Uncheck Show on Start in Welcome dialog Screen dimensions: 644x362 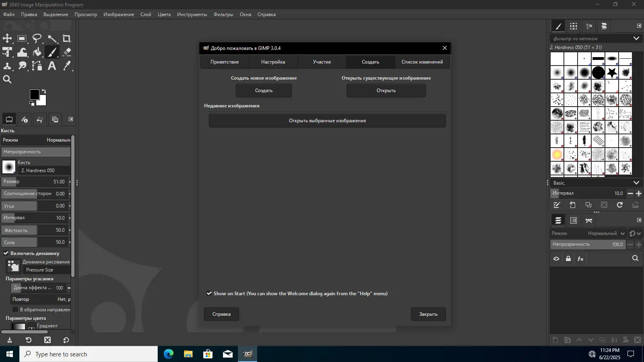[x=209, y=294]
